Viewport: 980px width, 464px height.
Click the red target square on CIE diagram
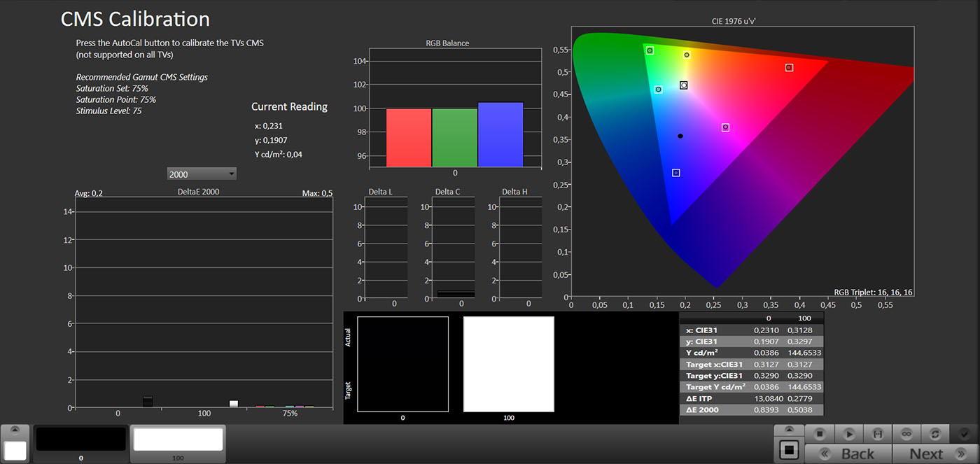pyautogui.click(x=789, y=68)
